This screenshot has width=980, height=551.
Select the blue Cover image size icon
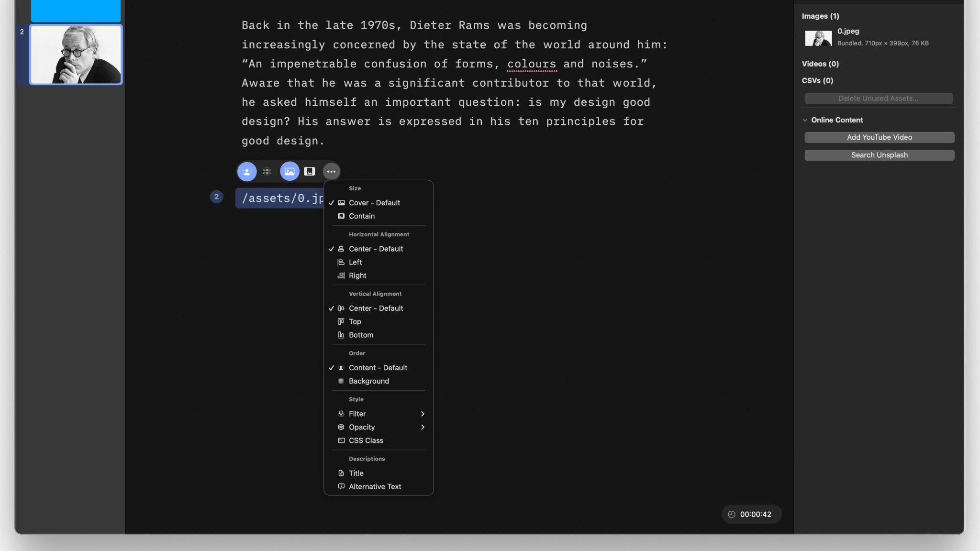coord(289,171)
